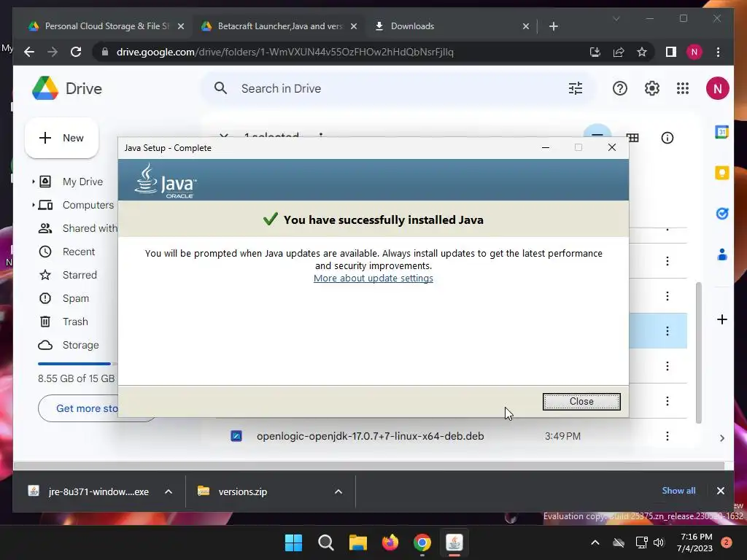Viewport: 747px width, 560px height.
Task: Go back in Chrome
Action: click(29, 52)
